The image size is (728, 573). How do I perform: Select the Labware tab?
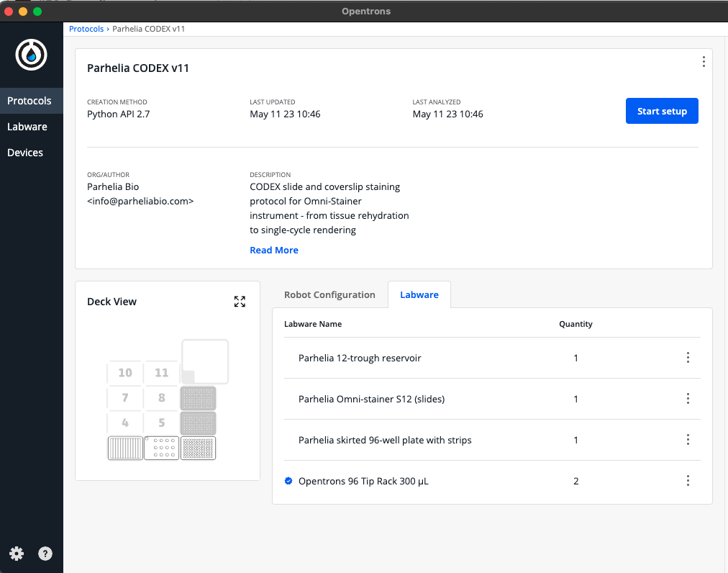pos(419,294)
